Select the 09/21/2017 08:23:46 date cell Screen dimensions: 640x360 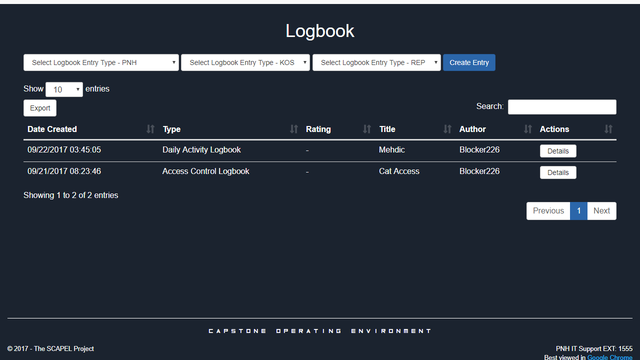tap(64, 171)
